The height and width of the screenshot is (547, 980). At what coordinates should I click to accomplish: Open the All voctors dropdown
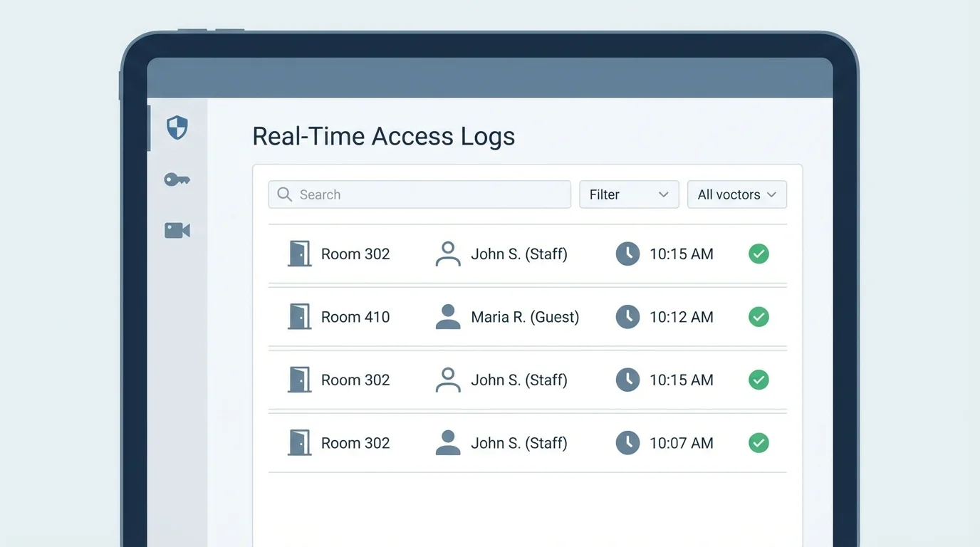pyautogui.click(x=736, y=194)
